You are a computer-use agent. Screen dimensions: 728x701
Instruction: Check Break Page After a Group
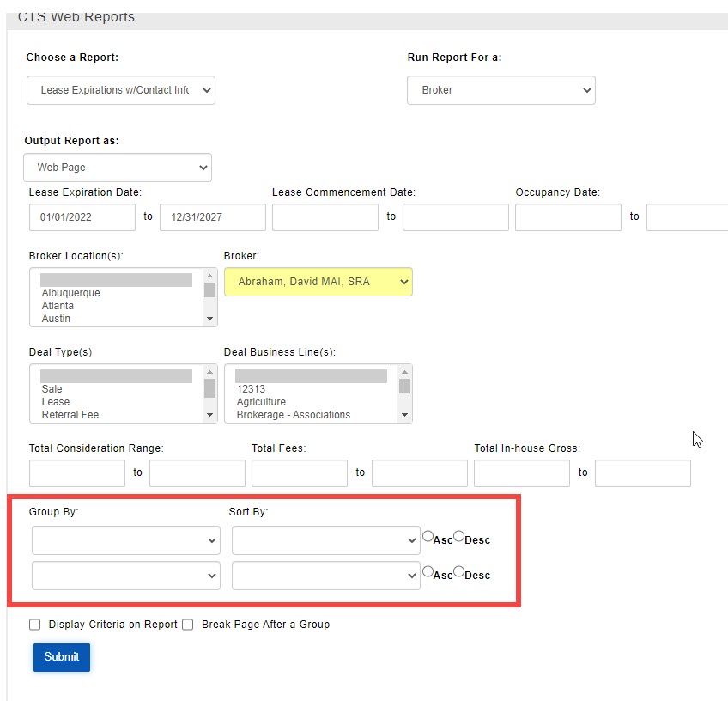point(188,625)
